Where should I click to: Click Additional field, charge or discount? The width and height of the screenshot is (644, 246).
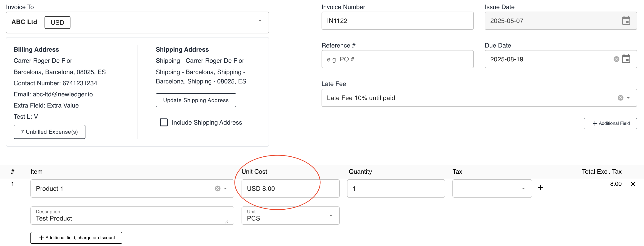[76, 238]
